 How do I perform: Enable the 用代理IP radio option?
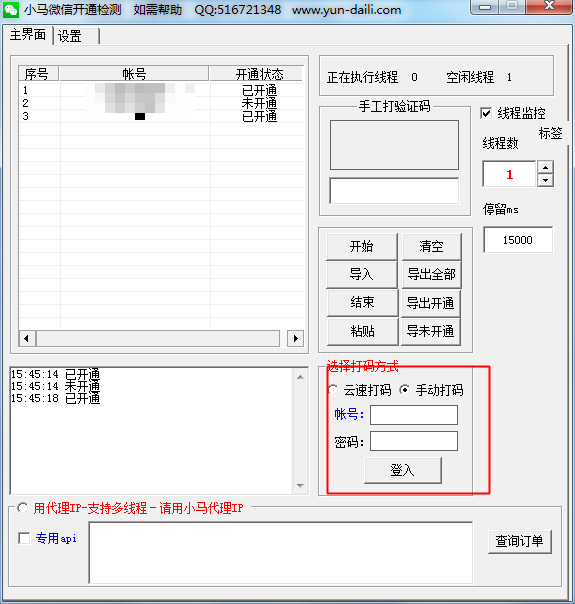tap(22, 508)
